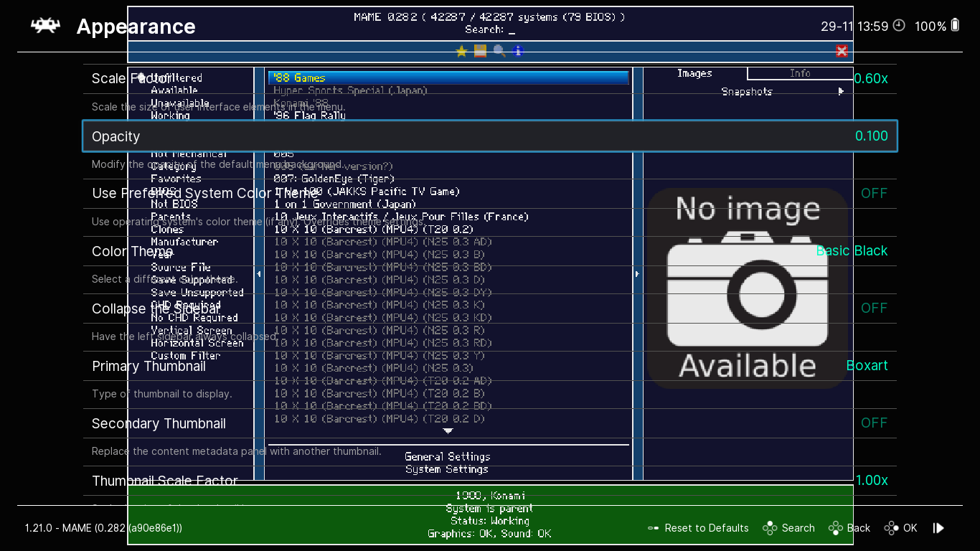Switch to the Images tab

(694, 73)
